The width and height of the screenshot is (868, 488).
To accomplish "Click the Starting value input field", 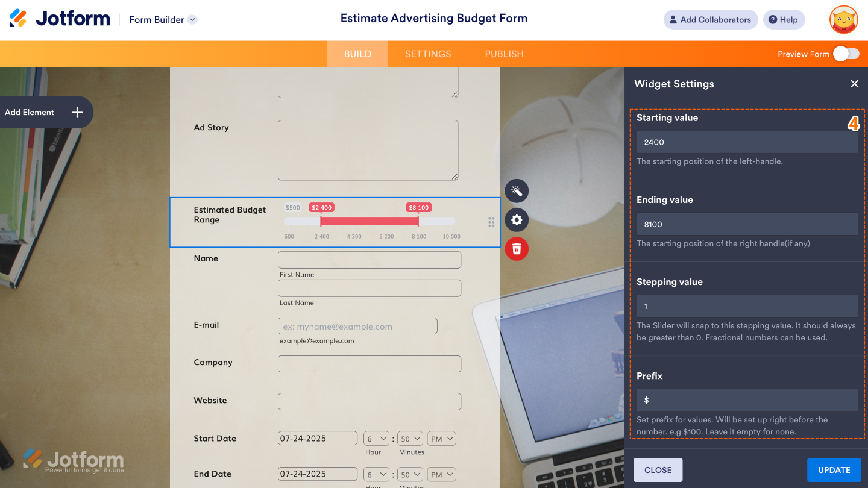I will 747,142.
